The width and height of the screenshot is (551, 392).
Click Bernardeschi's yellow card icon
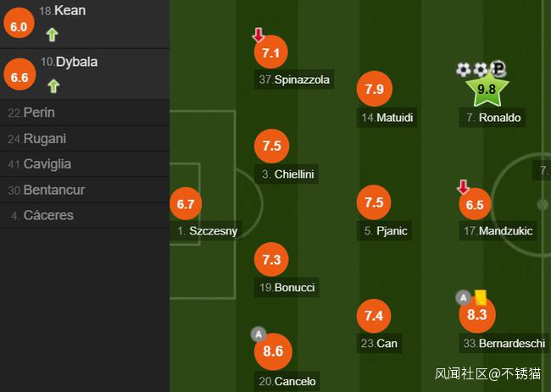tap(481, 297)
